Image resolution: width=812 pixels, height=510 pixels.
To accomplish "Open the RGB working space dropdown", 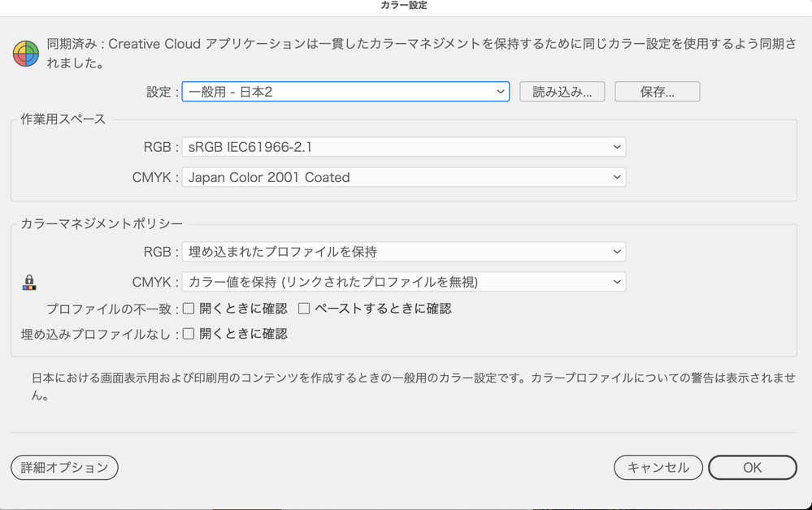I will [404, 147].
